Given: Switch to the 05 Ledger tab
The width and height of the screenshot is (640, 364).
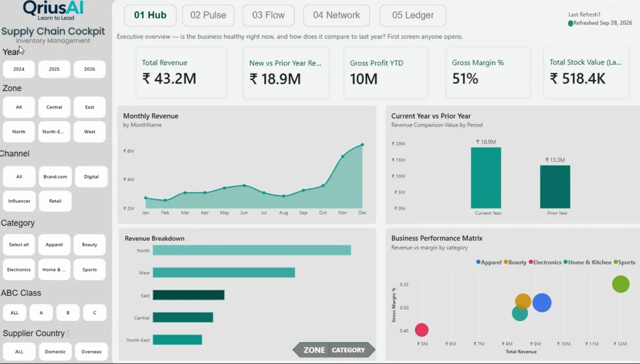Looking at the screenshot, I should pos(413,15).
